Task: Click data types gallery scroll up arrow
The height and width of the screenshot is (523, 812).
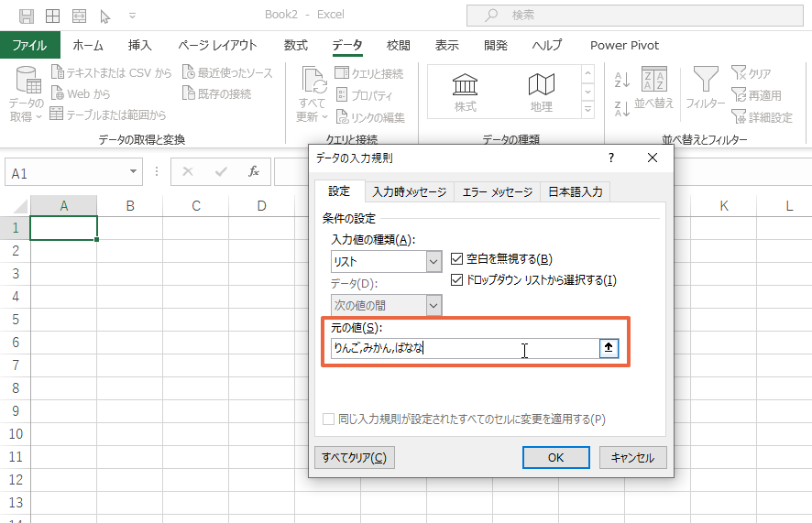Action: pos(587,73)
